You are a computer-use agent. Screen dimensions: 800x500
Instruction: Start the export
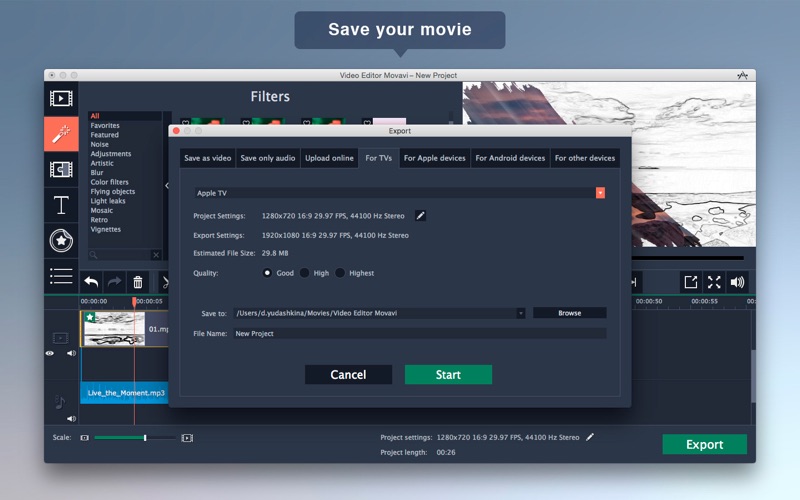click(x=448, y=374)
